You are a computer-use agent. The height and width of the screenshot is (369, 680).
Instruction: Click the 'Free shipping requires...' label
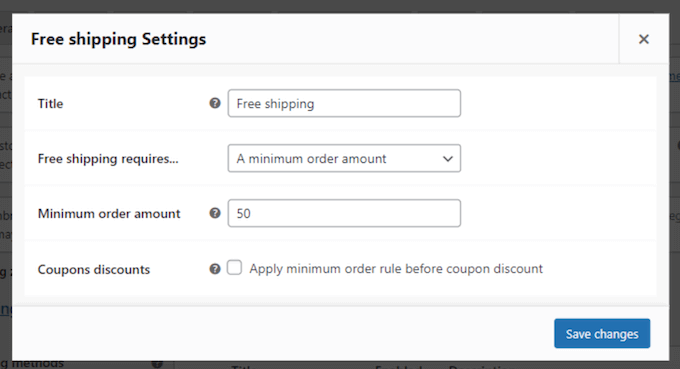pos(108,159)
